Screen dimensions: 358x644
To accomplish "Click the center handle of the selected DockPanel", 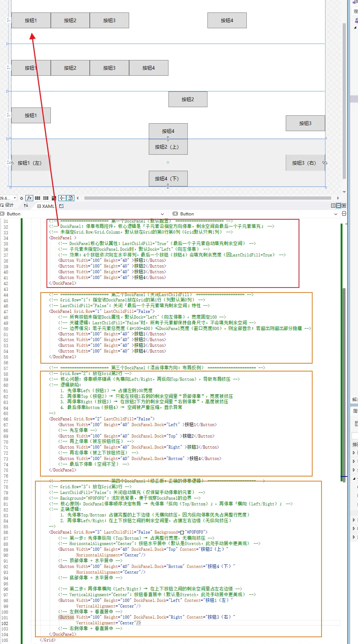I will 168,163.
